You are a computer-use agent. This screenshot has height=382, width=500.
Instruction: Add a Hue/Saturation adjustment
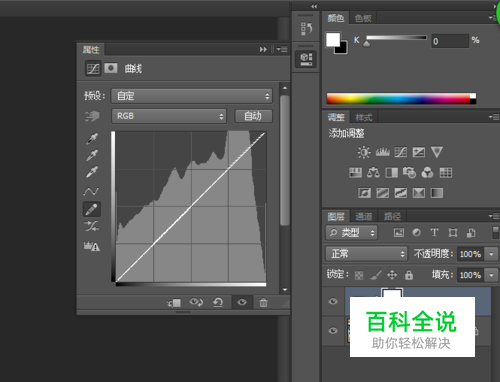[x=355, y=173]
